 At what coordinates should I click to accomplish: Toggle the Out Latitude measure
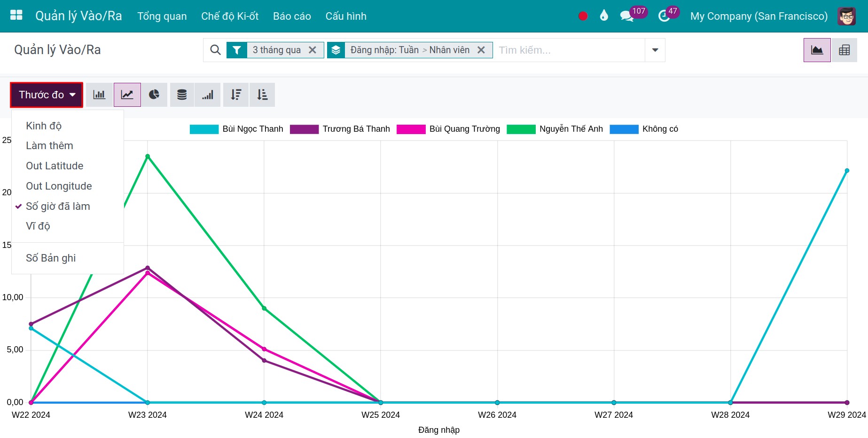[x=68, y=166]
